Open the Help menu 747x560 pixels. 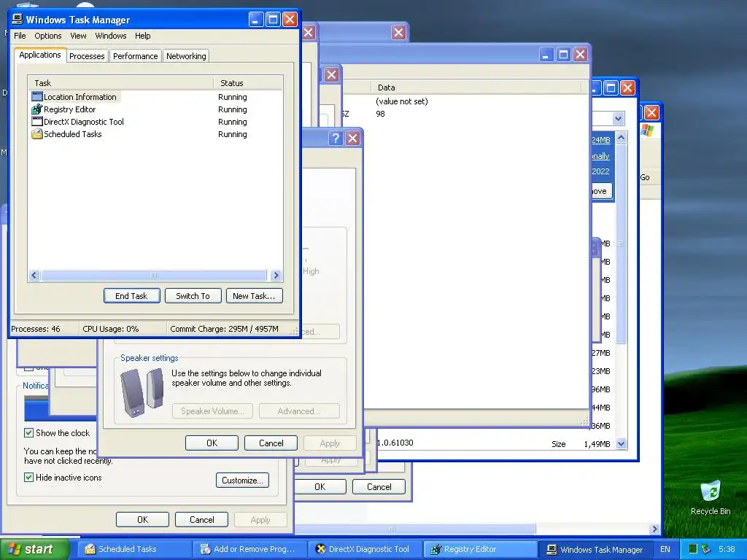(x=142, y=36)
